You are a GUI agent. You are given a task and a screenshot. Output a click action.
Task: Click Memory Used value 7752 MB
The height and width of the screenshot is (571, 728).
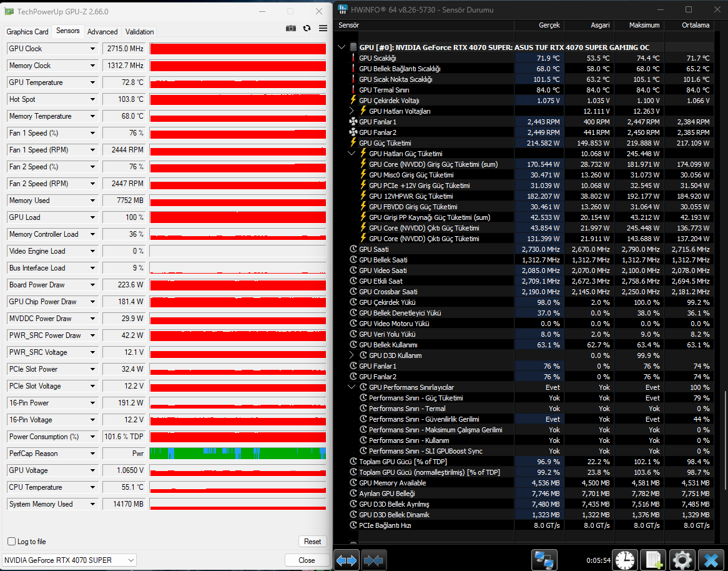(x=124, y=201)
